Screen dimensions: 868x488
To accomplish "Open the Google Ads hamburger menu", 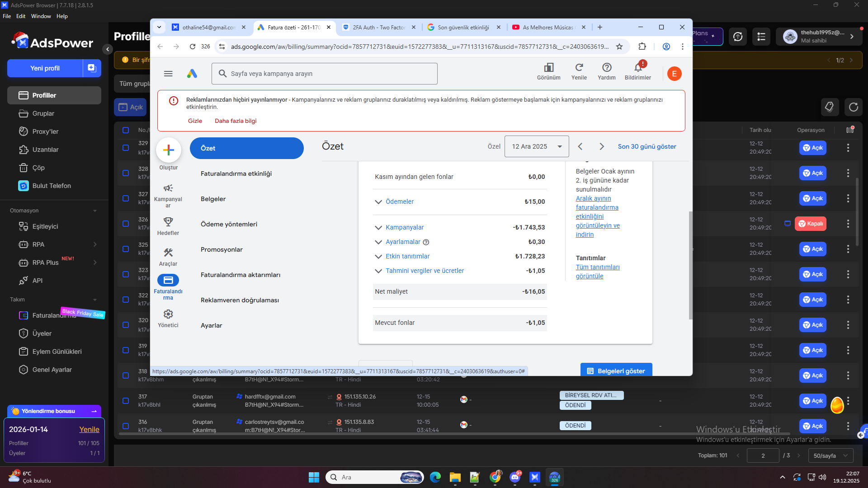I will pyautogui.click(x=168, y=74).
